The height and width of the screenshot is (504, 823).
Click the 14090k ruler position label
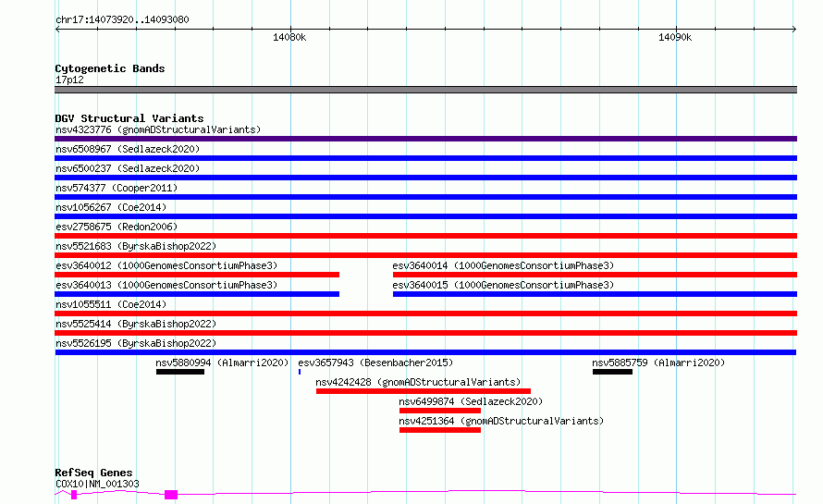point(675,37)
